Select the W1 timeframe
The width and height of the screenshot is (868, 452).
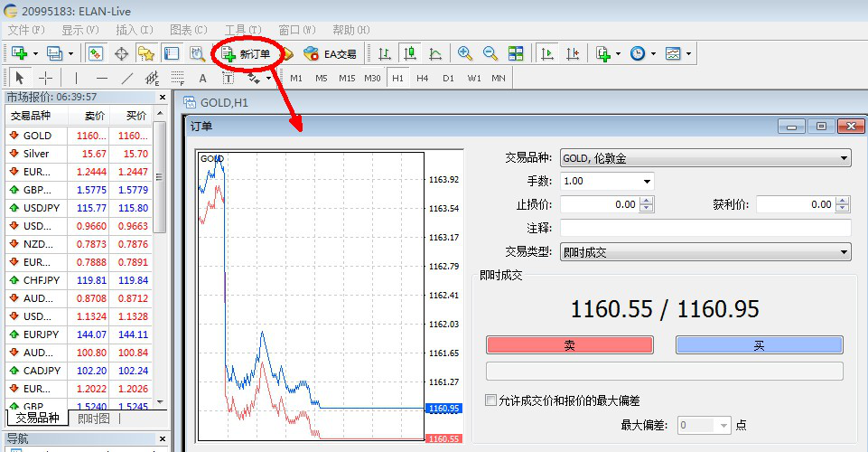coord(474,78)
